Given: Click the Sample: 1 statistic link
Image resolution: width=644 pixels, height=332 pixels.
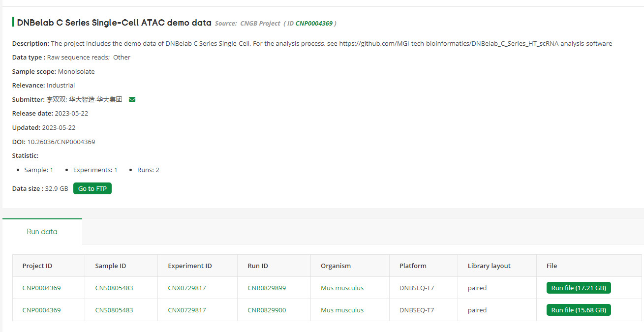Looking at the screenshot, I should pyautogui.click(x=39, y=170).
